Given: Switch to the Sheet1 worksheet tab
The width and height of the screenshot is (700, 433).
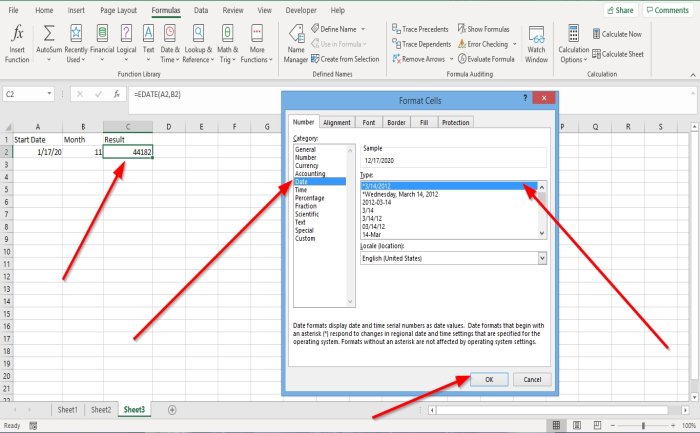Looking at the screenshot, I should coord(68,410).
